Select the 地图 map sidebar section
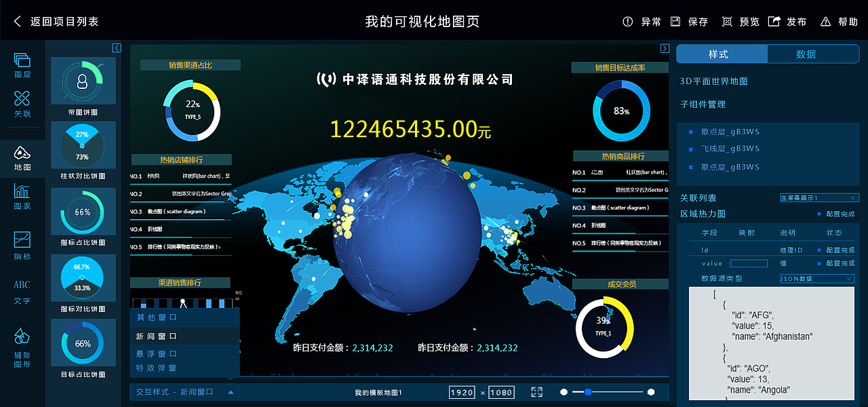This screenshot has height=407, width=868. pos(22,157)
